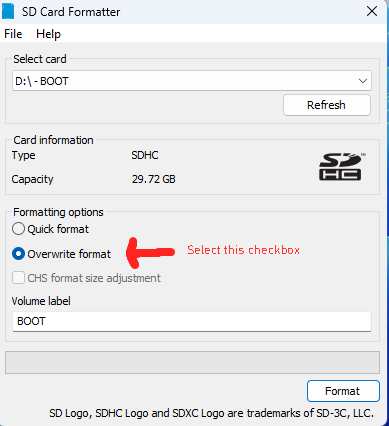The height and width of the screenshot is (426, 389).
Task: Tick the CHS format size adjustment checkbox
Action: (18, 278)
